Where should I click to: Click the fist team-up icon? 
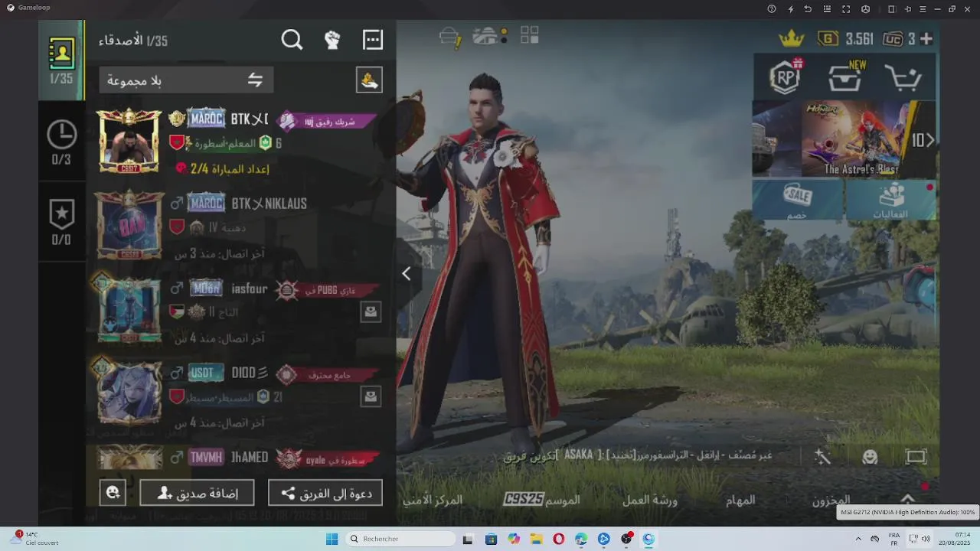[332, 40]
